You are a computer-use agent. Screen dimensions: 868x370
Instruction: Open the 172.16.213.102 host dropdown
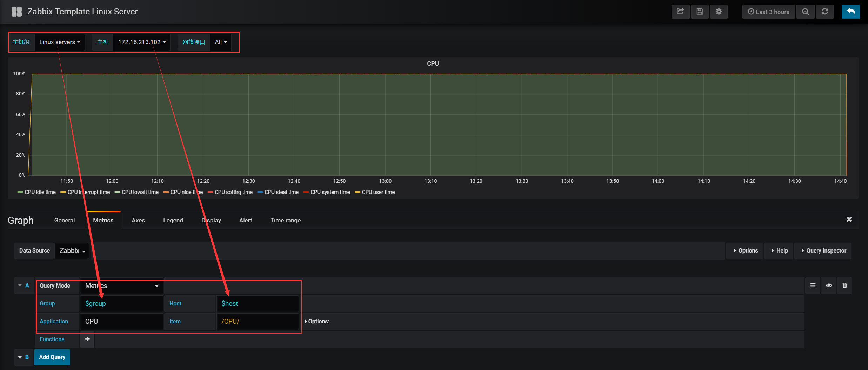coord(142,42)
